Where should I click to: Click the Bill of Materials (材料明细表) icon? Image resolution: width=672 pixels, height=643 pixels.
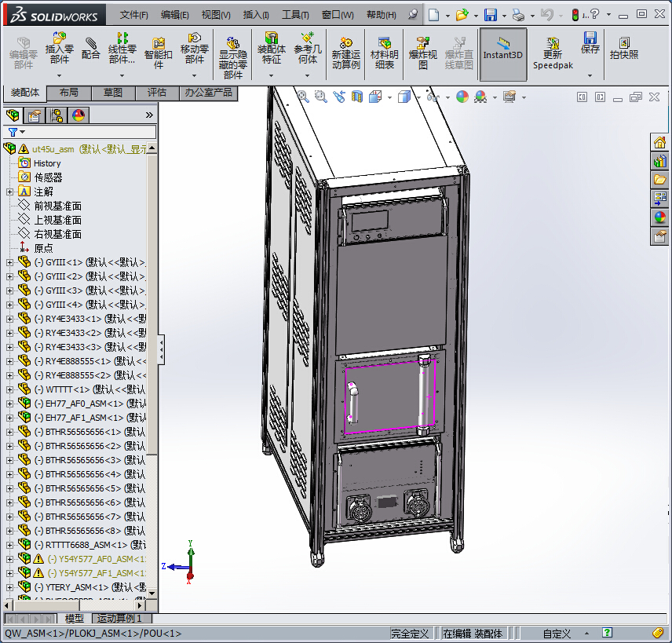(x=384, y=53)
